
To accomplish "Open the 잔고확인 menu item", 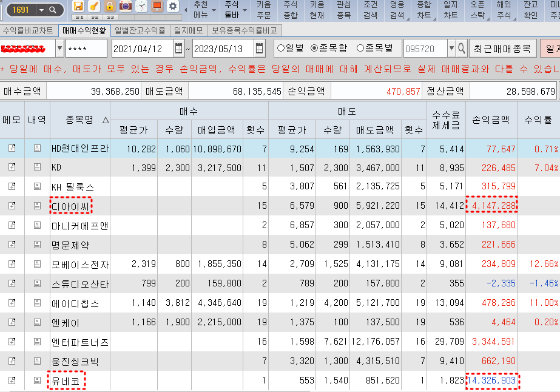I will click(531, 10).
